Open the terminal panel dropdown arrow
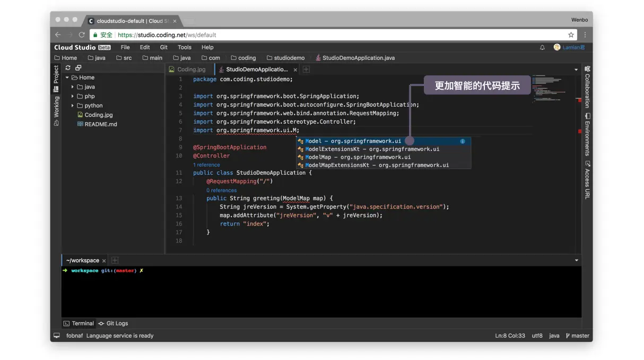 click(x=576, y=260)
